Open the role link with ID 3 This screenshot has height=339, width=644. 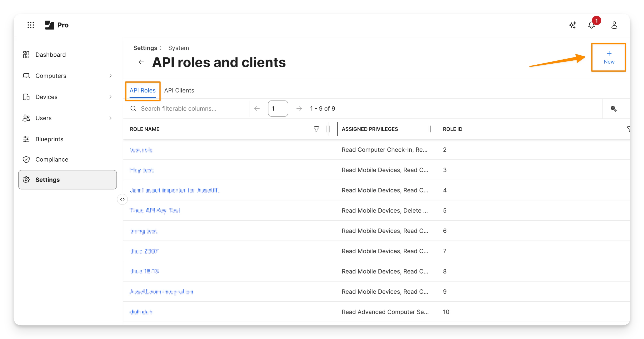coord(142,170)
